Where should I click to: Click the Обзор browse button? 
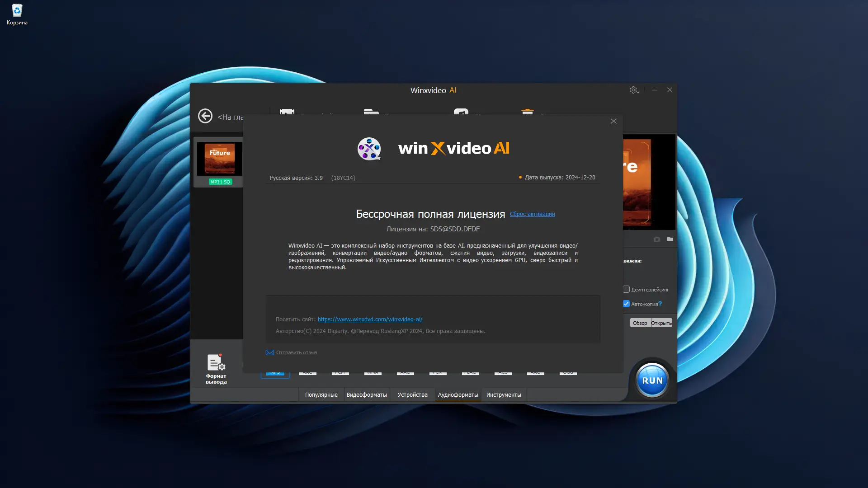(x=640, y=323)
